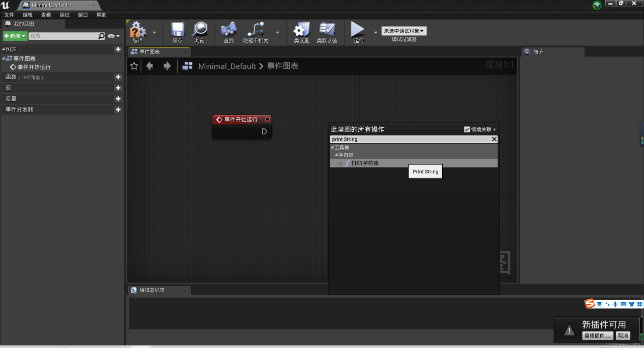Click the warning icon in plugin notification
Viewport: 644px width, 348px height.
[x=569, y=330]
